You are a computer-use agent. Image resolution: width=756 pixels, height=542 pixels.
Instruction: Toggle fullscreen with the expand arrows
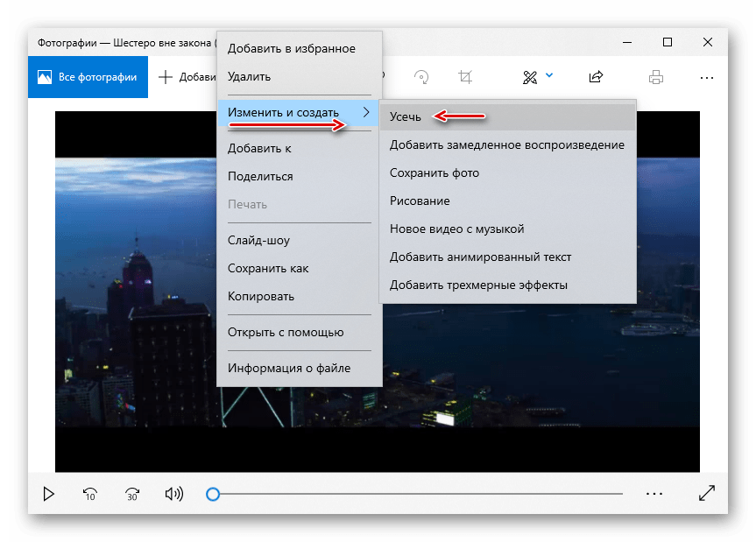tap(706, 494)
